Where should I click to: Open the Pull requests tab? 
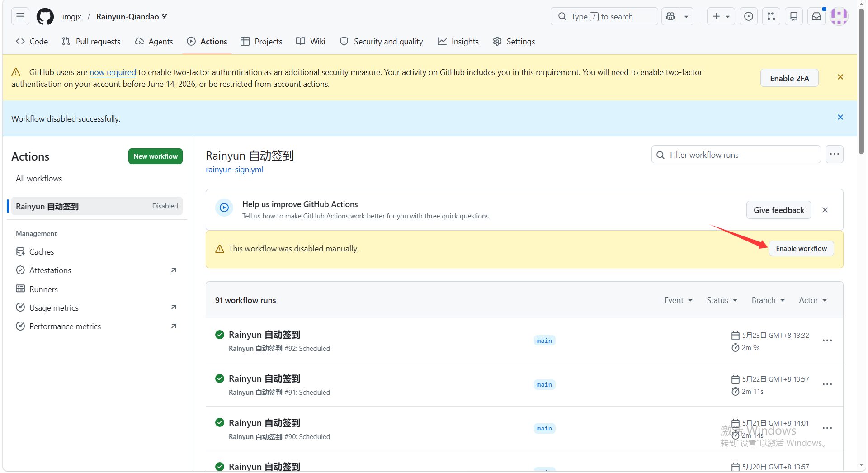point(91,42)
